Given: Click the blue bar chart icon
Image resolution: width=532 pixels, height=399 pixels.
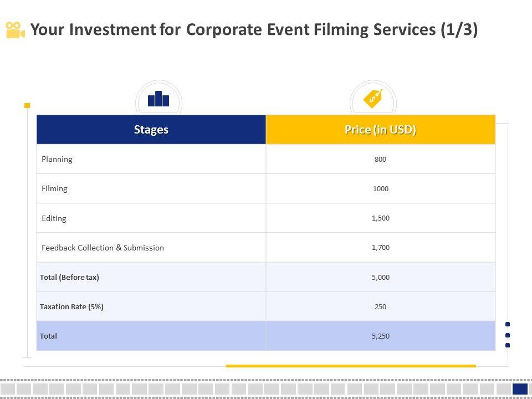Looking at the screenshot, I should tap(158, 99).
